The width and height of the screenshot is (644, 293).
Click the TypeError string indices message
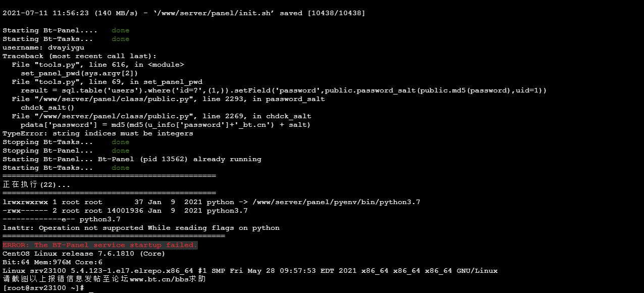point(98,133)
